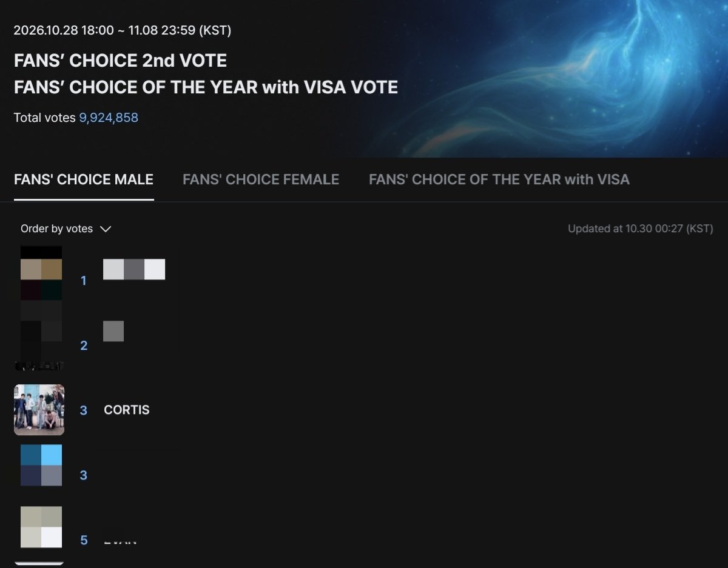This screenshot has height=568, width=728.
Task: Click the rank number 1 label
Action: (x=83, y=281)
